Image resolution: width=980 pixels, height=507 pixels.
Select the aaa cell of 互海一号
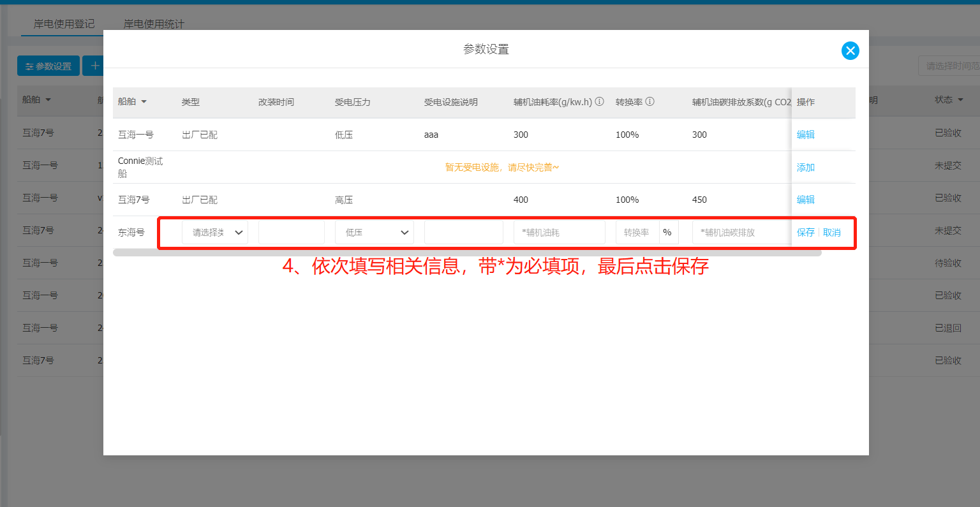click(431, 135)
